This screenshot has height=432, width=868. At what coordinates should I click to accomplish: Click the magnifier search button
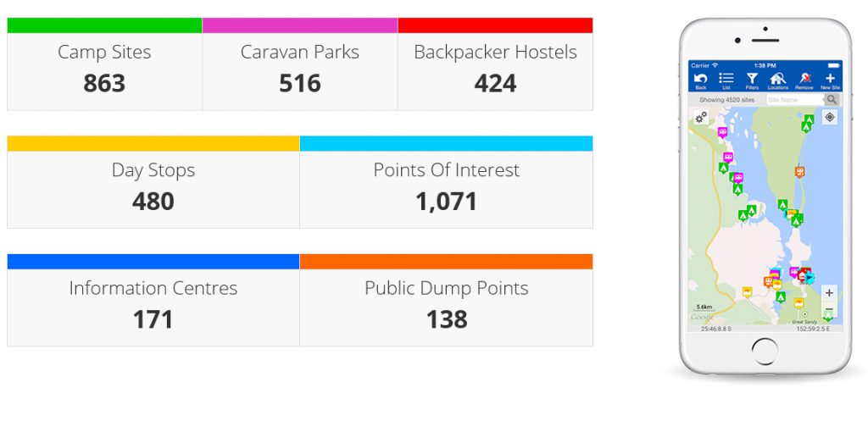832,100
